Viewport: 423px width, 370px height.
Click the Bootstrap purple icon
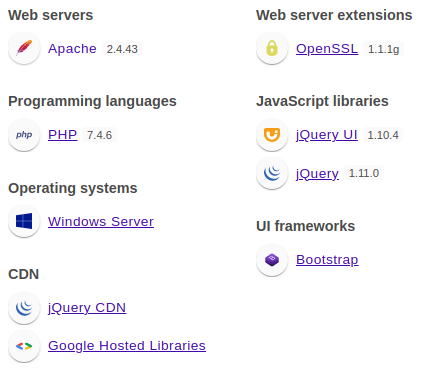[x=272, y=260]
